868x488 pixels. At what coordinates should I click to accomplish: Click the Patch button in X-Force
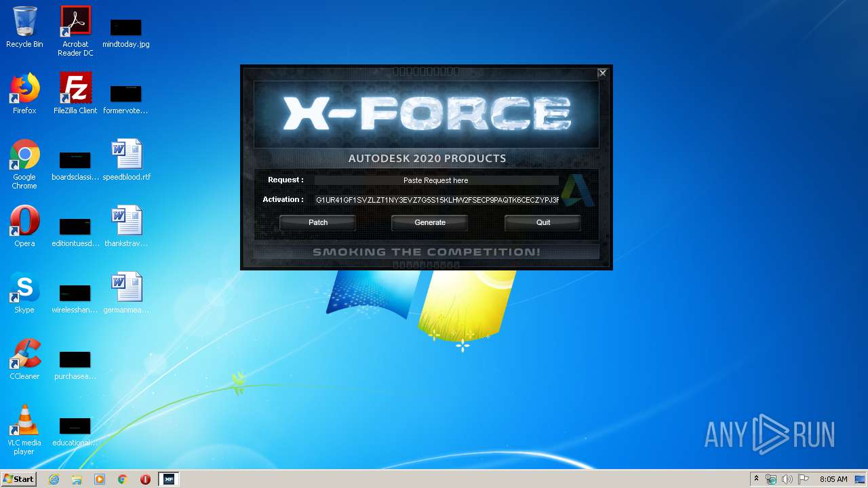tap(317, 222)
